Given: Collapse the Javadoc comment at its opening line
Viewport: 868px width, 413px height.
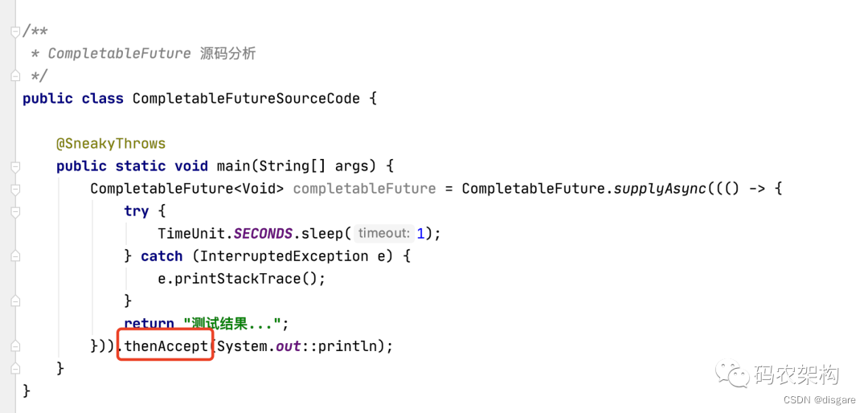Looking at the screenshot, I should (x=15, y=31).
